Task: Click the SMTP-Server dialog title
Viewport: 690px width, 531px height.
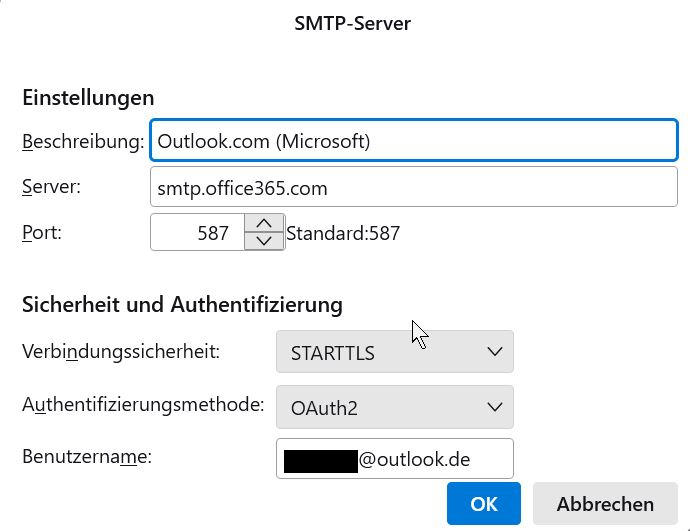Action: coord(352,23)
